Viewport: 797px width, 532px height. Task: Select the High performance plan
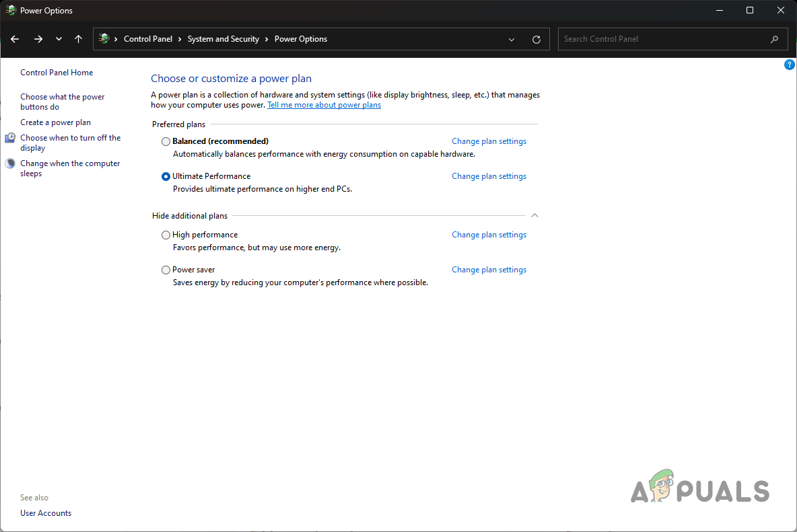(166, 235)
